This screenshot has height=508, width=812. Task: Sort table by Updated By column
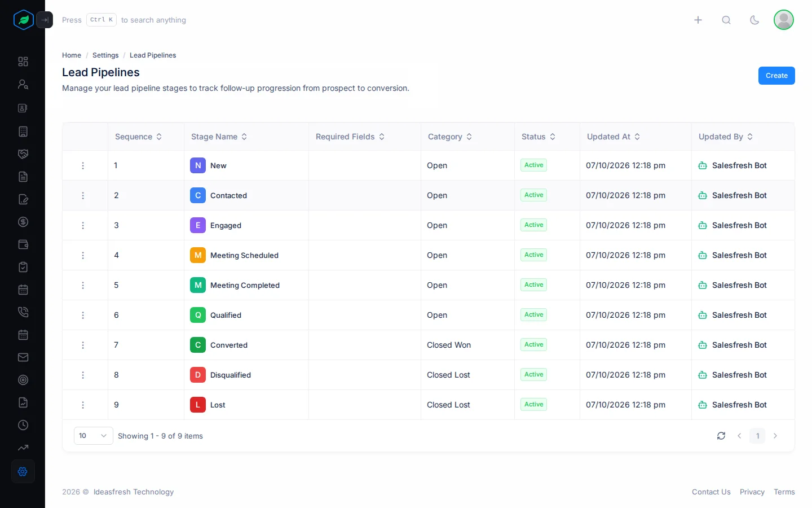point(726,137)
